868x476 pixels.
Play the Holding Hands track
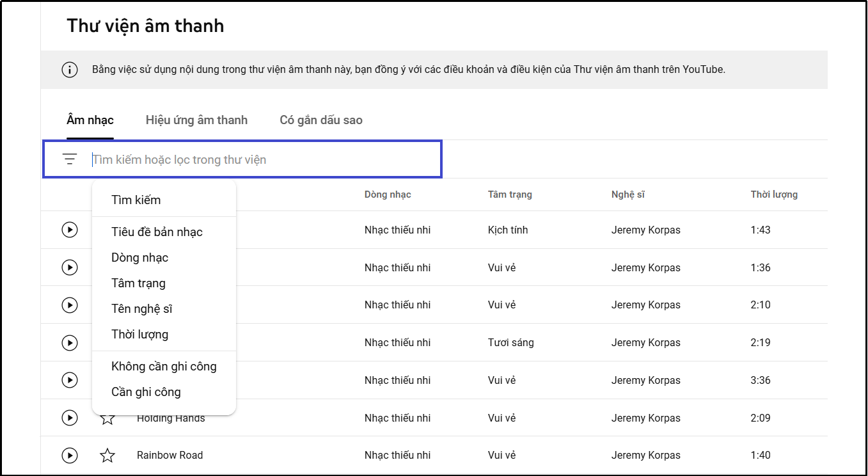(x=70, y=418)
